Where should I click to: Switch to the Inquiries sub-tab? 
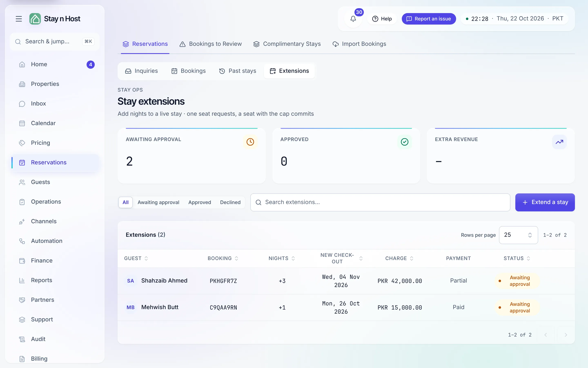[x=141, y=71]
